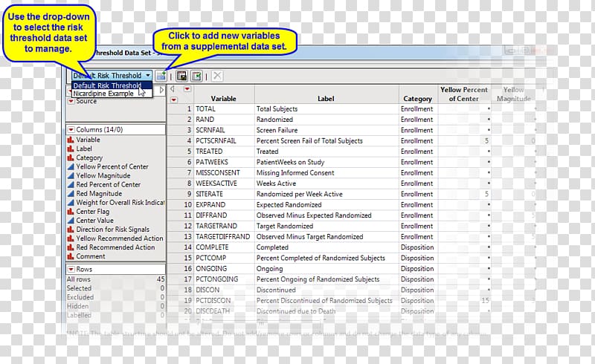This screenshot has height=364, width=595.
Task: Click the red bar icon beside Yellow Recommended Action
Action: [x=71, y=238]
